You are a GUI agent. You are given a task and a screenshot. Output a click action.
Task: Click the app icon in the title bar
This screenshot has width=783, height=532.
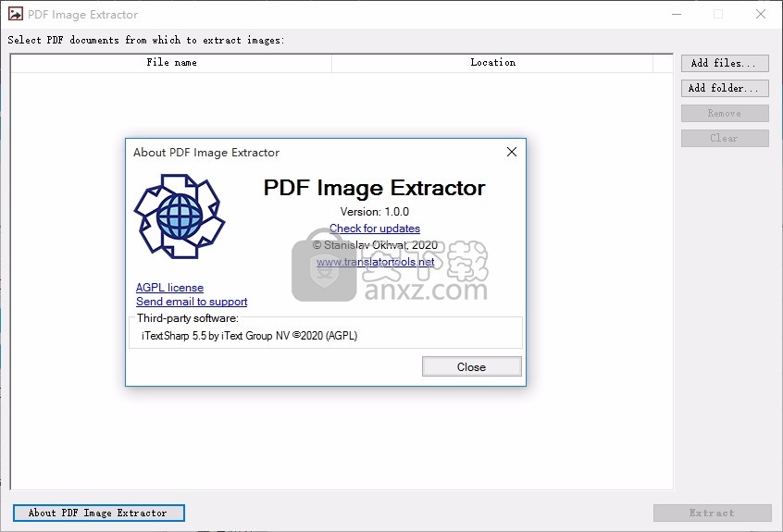[x=16, y=14]
